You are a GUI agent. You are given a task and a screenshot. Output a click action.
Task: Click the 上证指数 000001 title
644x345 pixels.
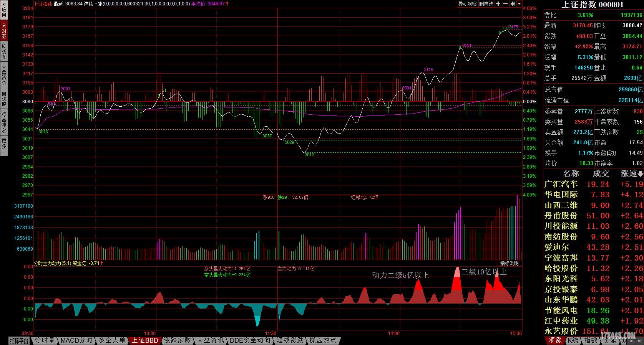593,5
